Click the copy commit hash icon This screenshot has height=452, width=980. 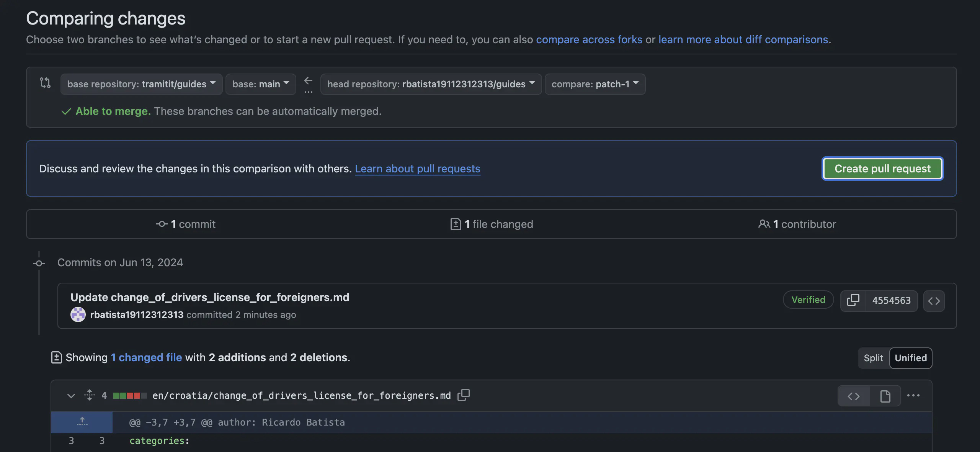(852, 300)
